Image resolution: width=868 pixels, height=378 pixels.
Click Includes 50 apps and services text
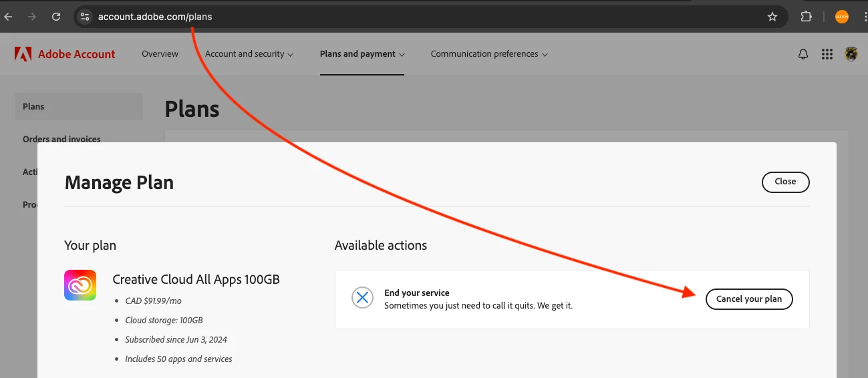(178, 359)
